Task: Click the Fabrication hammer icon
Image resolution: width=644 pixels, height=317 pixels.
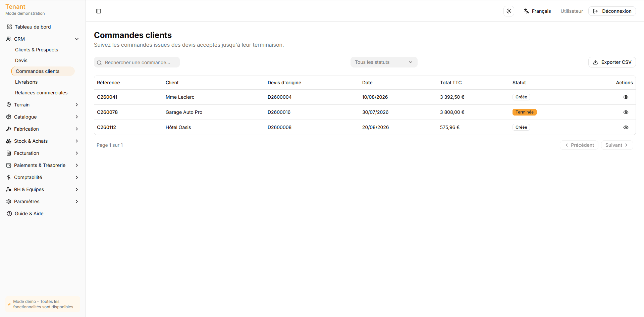Action: click(x=9, y=129)
